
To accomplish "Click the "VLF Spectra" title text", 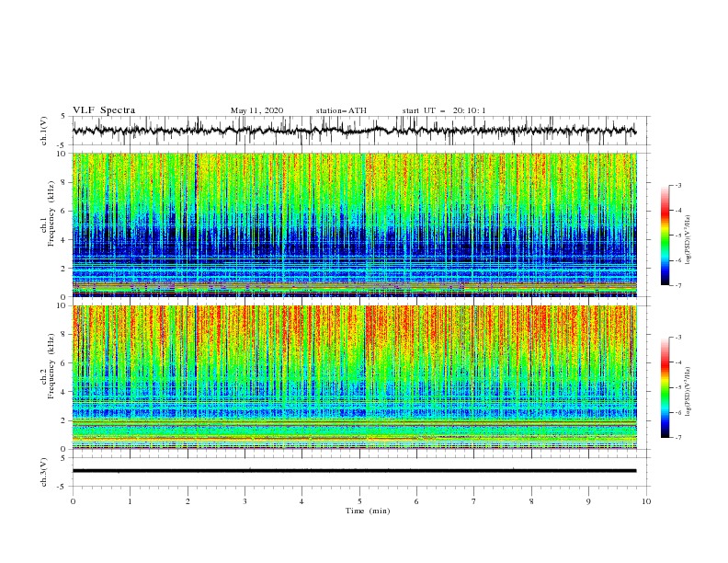I will [104, 110].
